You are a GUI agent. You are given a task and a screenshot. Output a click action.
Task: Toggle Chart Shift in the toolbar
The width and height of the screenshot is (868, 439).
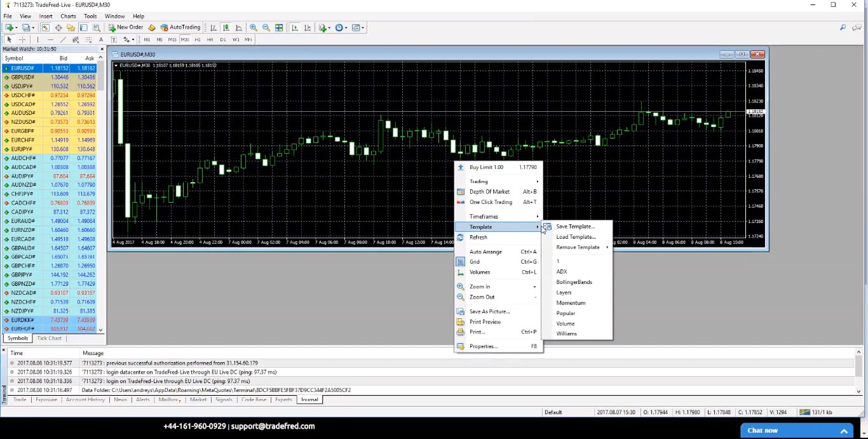click(x=308, y=27)
